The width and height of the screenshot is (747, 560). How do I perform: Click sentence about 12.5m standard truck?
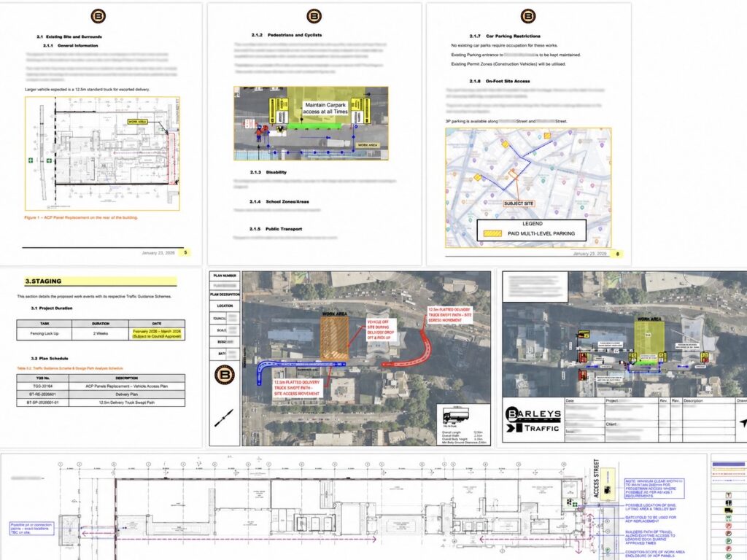88,90
